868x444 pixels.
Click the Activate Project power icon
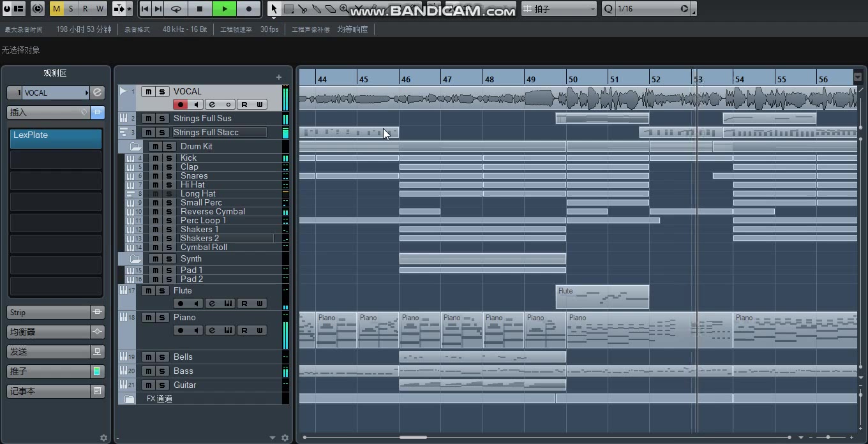pos(6,9)
